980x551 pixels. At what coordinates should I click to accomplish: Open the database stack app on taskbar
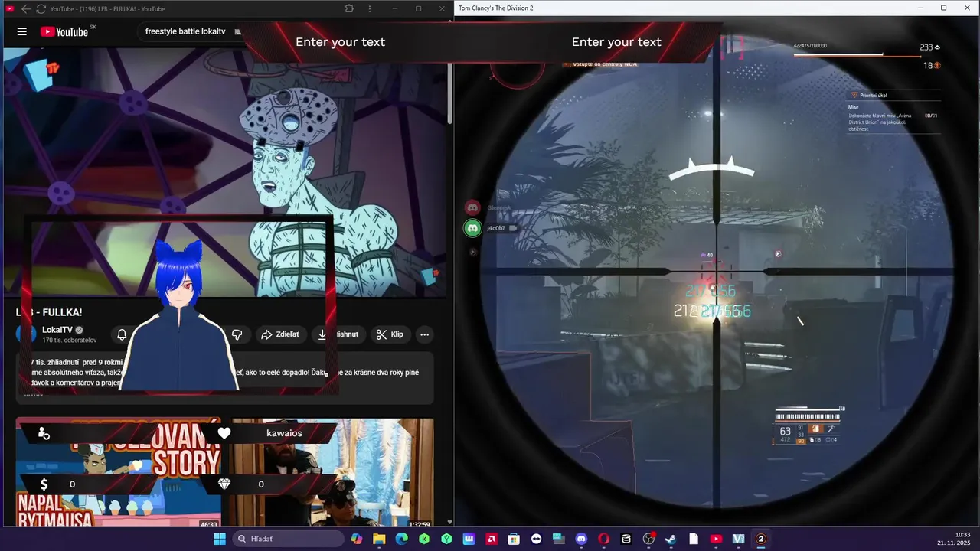click(x=626, y=539)
